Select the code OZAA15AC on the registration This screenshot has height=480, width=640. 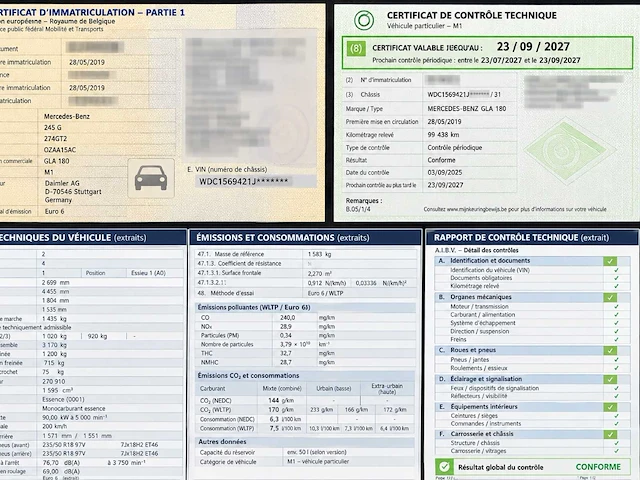pyautogui.click(x=60, y=150)
